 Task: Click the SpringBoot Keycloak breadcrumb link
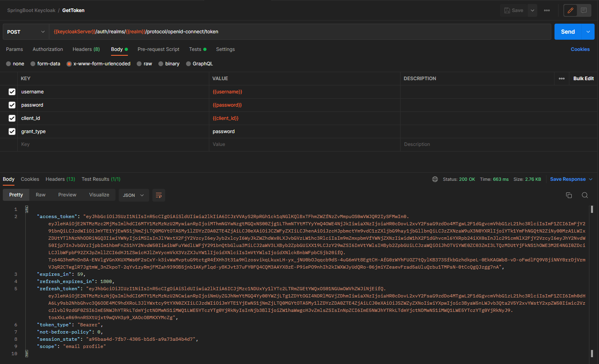[x=31, y=10]
